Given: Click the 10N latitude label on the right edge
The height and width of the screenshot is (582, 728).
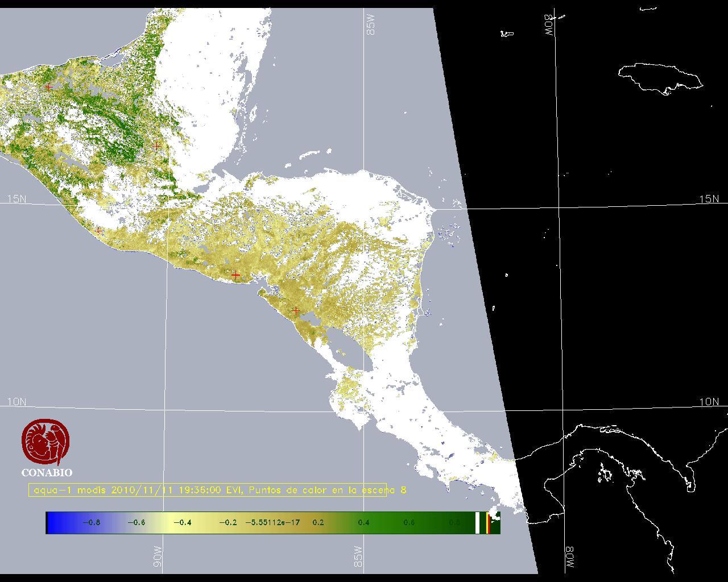Looking at the screenshot, I should coord(709,402).
